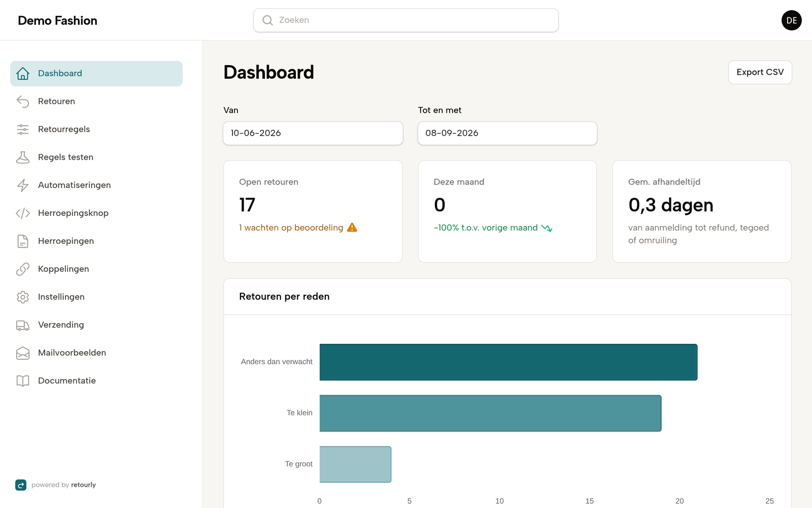Click the 'Te groot' chart bar
This screenshot has height=508, width=812.
(355, 464)
